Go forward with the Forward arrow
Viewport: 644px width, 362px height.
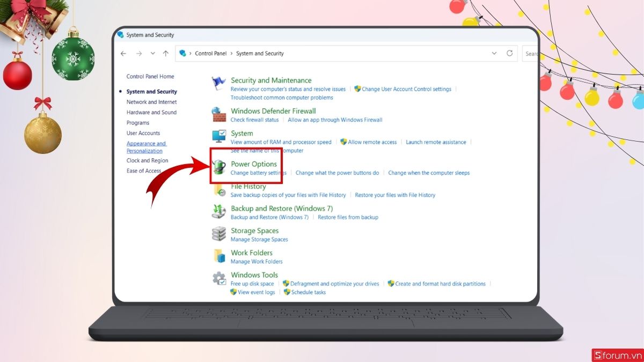pyautogui.click(x=139, y=54)
